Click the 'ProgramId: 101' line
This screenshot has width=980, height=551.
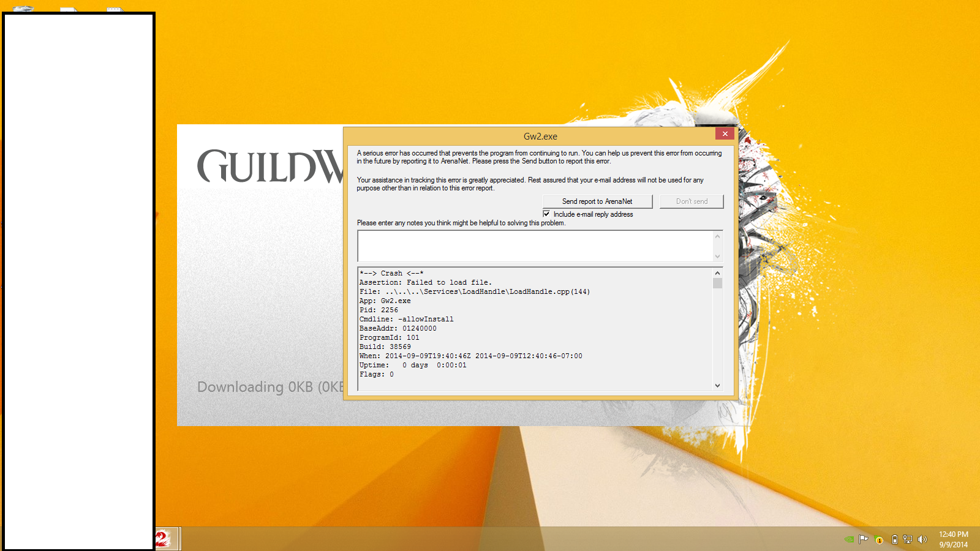(x=390, y=337)
